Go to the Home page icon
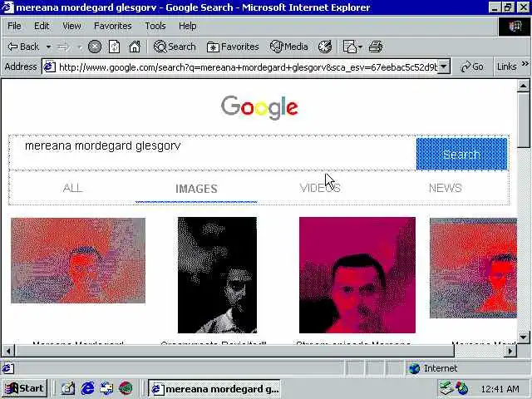Viewport: 532px width, 399px height. tap(135, 47)
